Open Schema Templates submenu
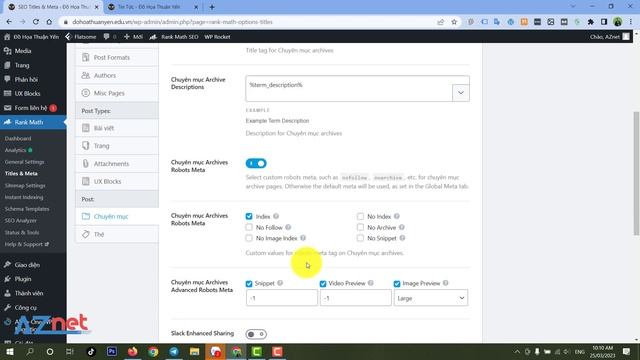The width and height of the screenshot is (640, 360). (x=27, y=209)
